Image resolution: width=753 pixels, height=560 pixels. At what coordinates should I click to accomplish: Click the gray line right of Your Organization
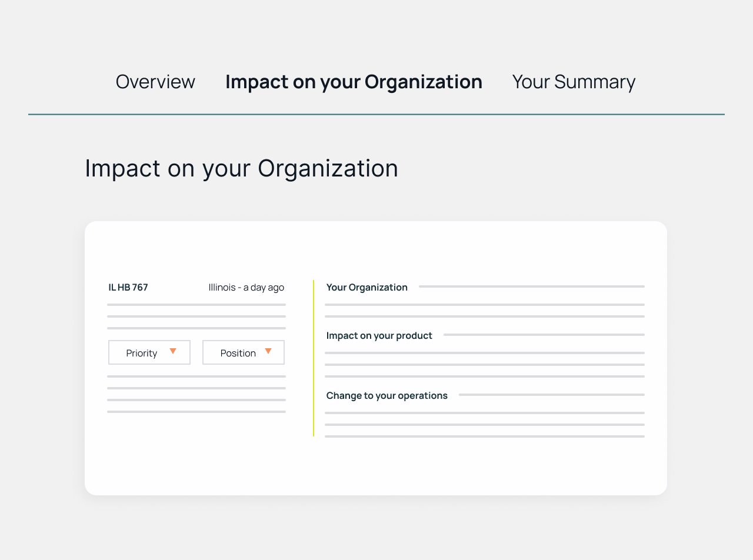click(531, 286)
